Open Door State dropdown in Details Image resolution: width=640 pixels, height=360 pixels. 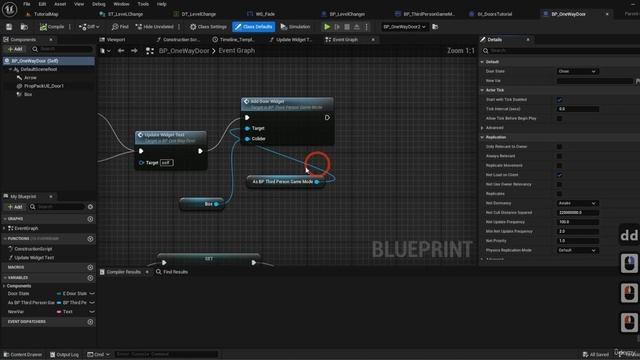click(577, 71)
